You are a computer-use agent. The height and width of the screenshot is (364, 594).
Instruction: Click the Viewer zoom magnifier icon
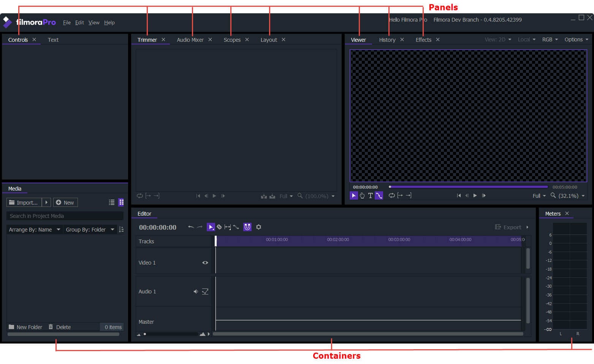(x=553, y=195)
